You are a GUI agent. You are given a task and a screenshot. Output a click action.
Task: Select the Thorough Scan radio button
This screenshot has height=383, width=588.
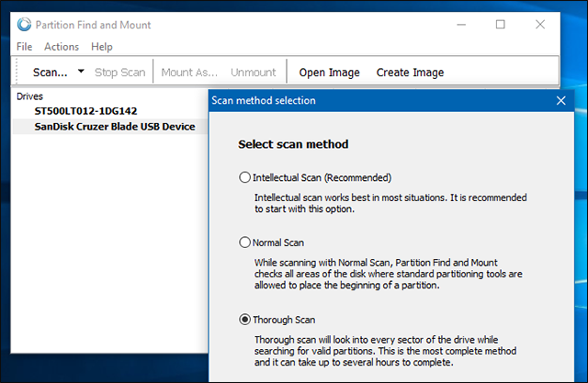[245, 320]
